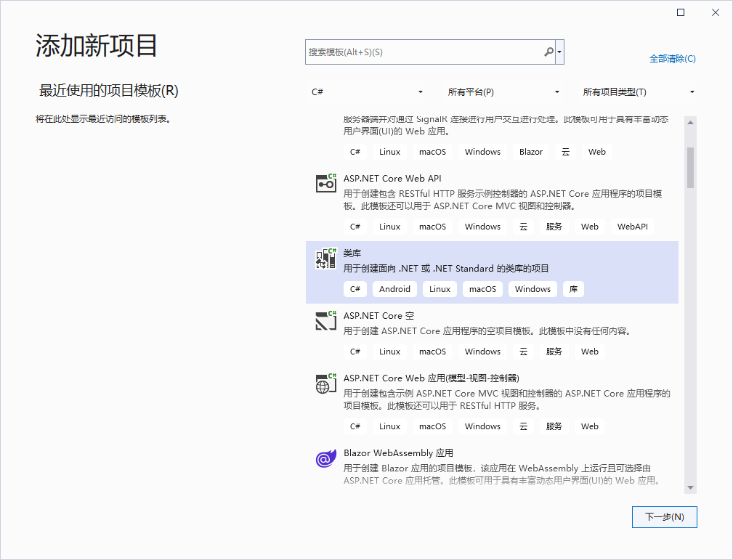Click the ASP.NET Core Web API template icon

pyautogui.click(x=326, y=183)
